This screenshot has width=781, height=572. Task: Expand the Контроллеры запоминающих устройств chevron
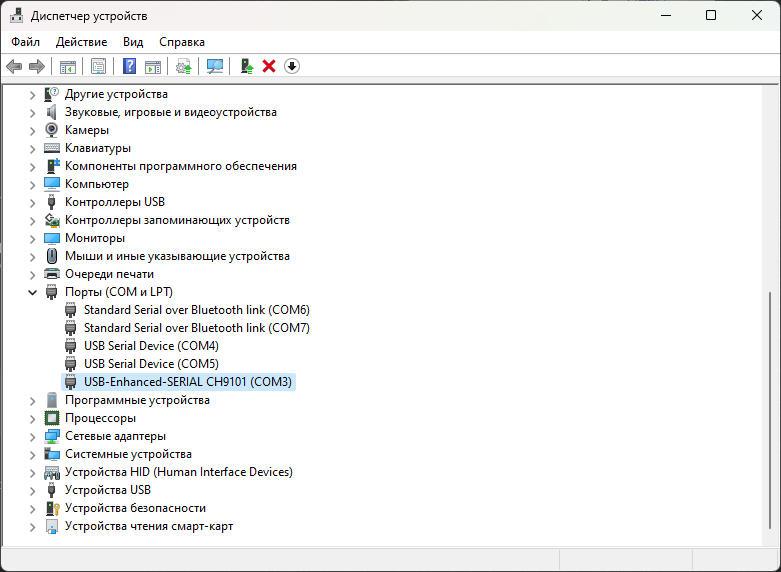[x=32, y=221]
